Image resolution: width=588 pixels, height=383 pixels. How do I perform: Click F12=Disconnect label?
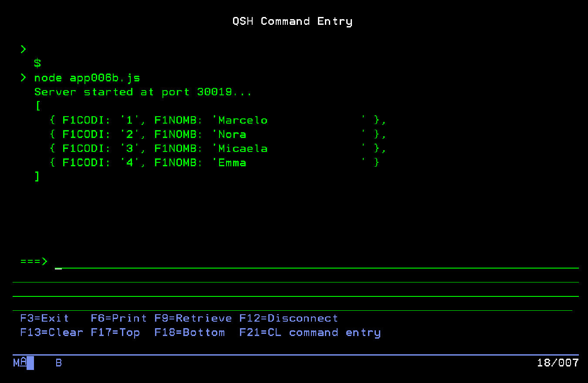288,318
